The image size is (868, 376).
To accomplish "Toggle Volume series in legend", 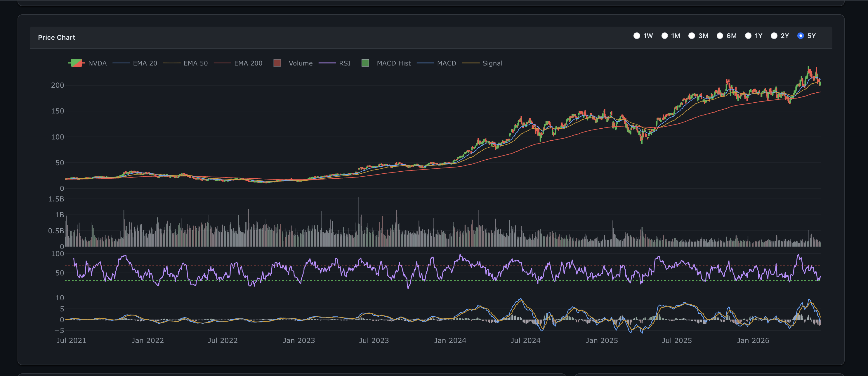I will 293,63.
